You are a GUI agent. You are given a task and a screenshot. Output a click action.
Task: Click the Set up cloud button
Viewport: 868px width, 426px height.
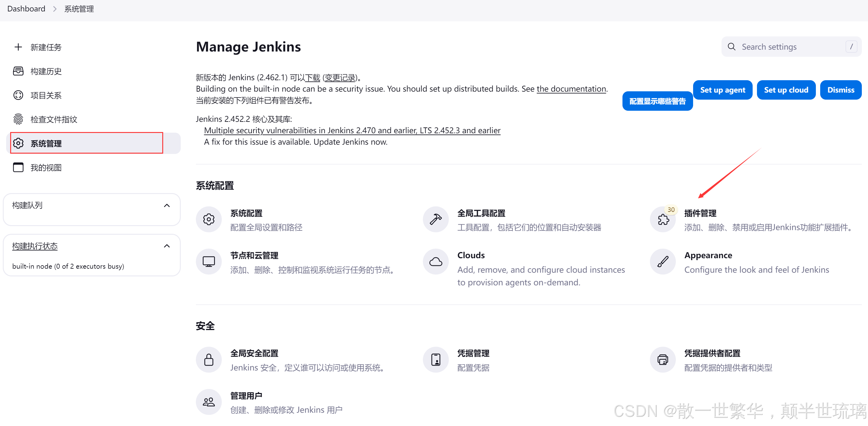(x=786, y=90)
